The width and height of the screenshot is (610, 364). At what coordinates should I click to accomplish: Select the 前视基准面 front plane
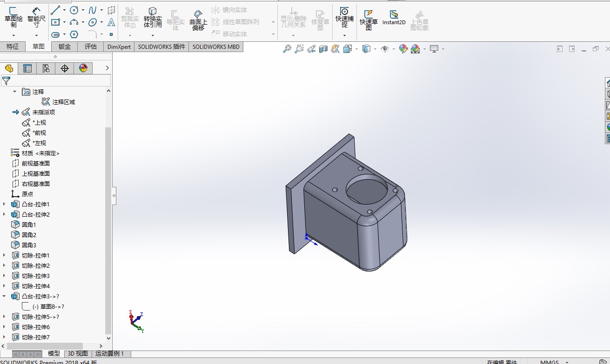[x=31, y=163]
